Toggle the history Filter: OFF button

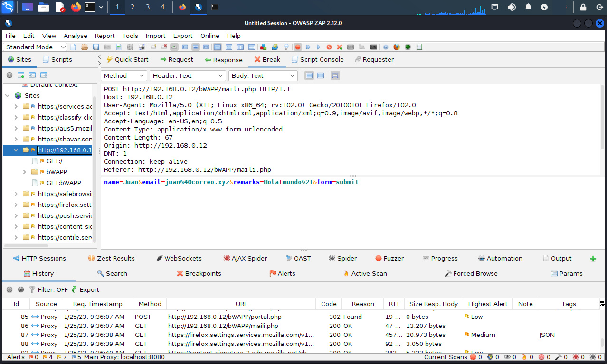(x=48, y=289)
